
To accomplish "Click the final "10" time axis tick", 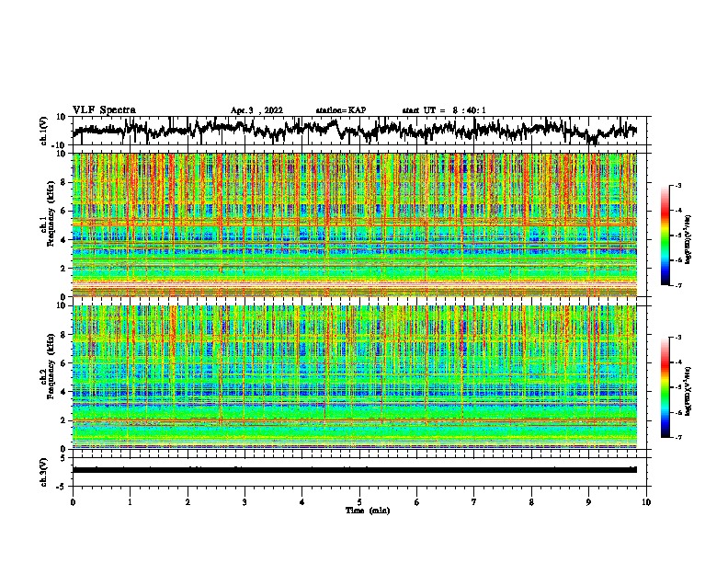I will [x=646, y=502].
